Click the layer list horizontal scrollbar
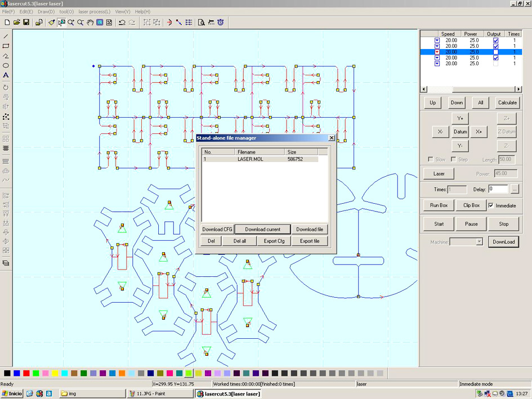The width and height of the screenshot is (532, 399). pos(471,89)
